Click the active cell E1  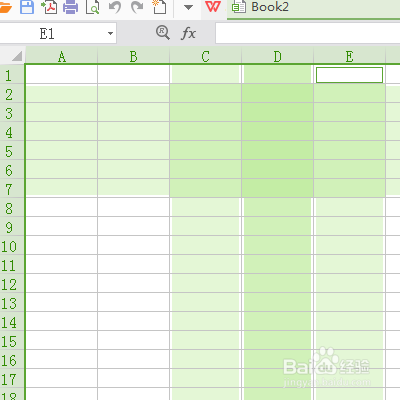point(349,75)
